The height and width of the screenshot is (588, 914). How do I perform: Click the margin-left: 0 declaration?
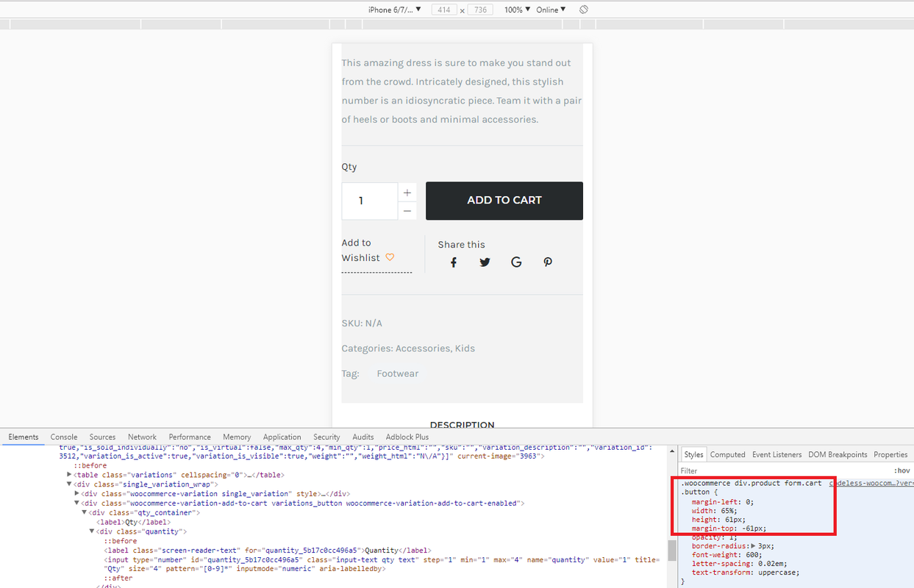723,502
